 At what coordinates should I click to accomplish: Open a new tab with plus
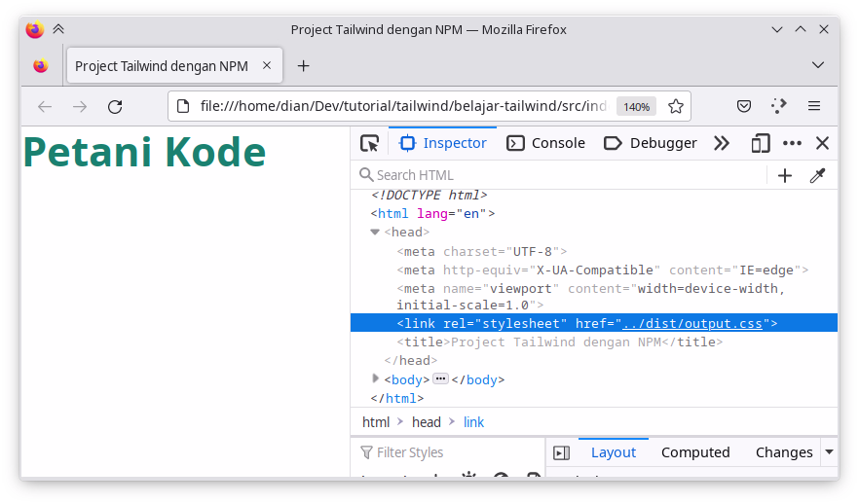[303, 66]
